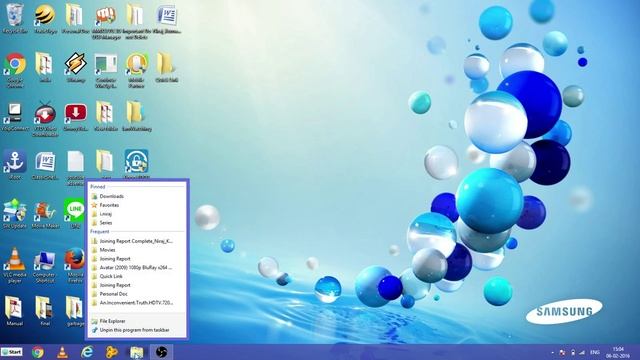Click the VLC cone in the taskbar
Image resolution: width=640 pixels, height=360 pixels.
point(62,352)
